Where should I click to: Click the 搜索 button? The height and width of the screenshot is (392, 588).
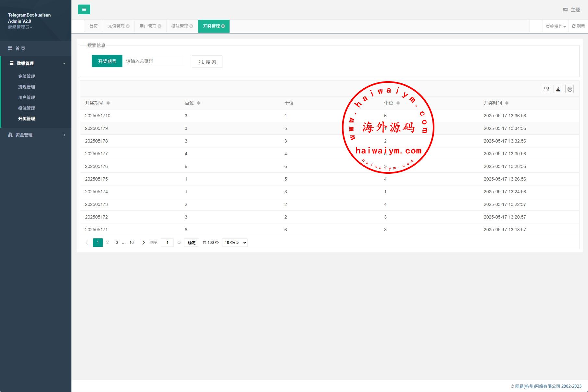pyautogui.click(x=207, y=62)
